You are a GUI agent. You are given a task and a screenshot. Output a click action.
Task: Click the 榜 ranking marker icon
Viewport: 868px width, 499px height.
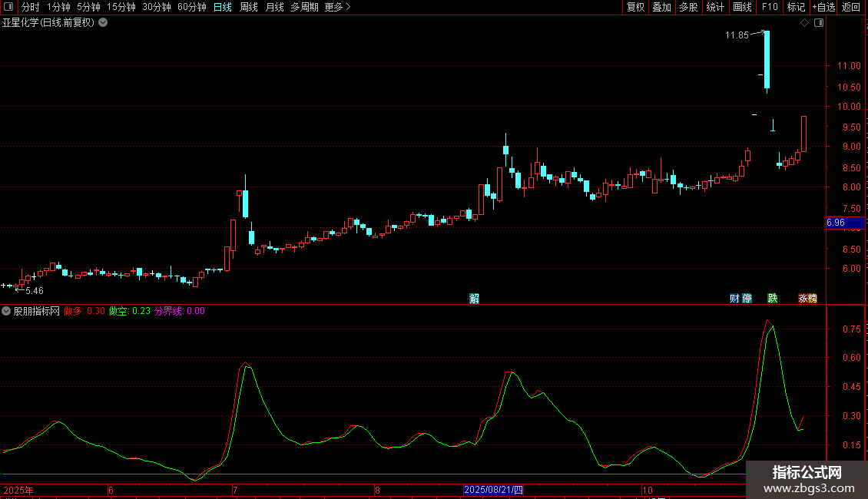(813, 299)
